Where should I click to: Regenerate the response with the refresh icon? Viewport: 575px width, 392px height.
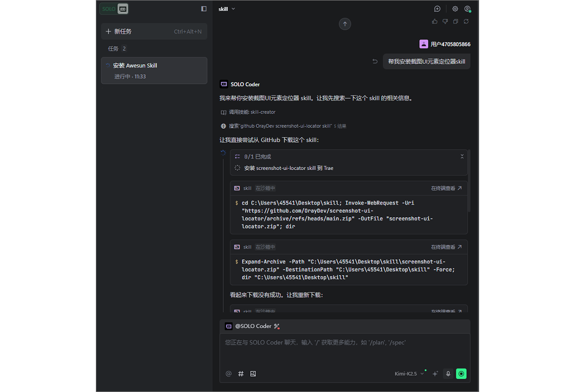(466, 21)
